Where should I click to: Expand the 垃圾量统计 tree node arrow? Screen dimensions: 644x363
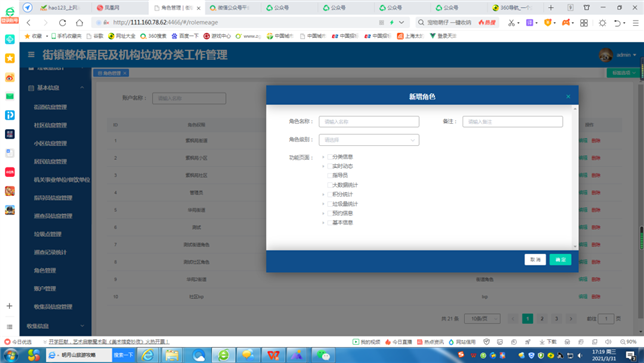[323, 204]
